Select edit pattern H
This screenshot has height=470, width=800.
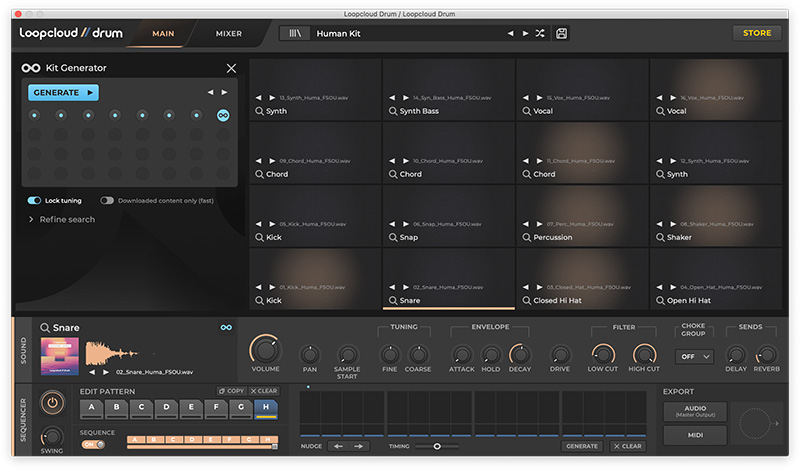click(266, 408)
